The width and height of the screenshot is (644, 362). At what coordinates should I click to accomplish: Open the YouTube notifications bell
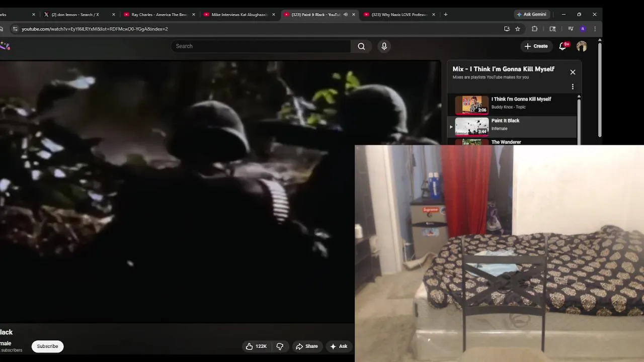563,46
